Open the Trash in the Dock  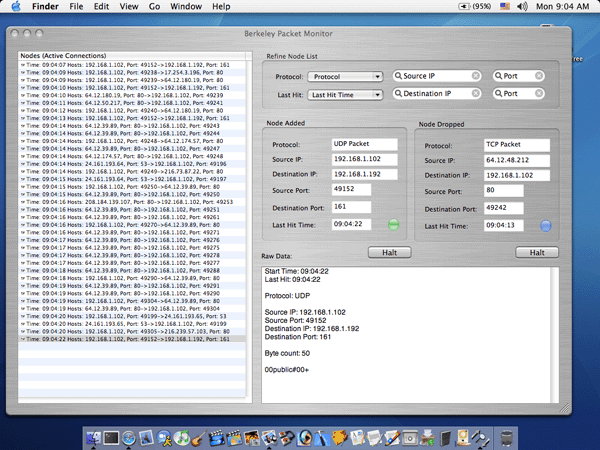(507, 436)
